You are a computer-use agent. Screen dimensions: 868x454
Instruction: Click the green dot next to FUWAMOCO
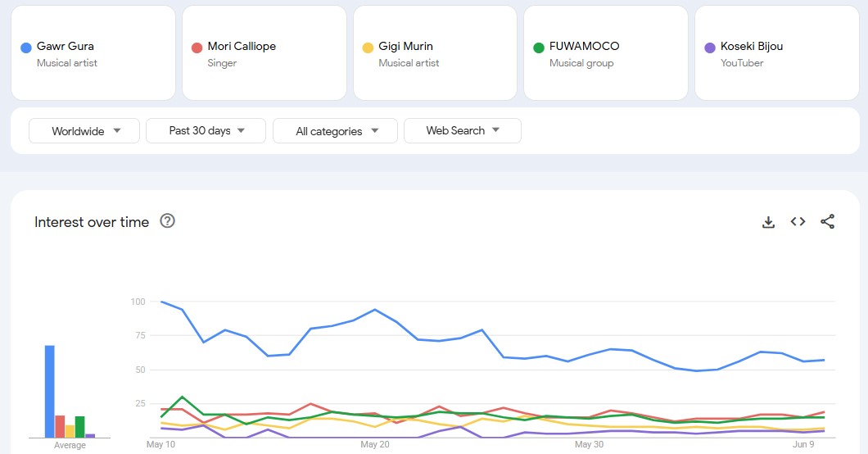[x=538, y=48]
